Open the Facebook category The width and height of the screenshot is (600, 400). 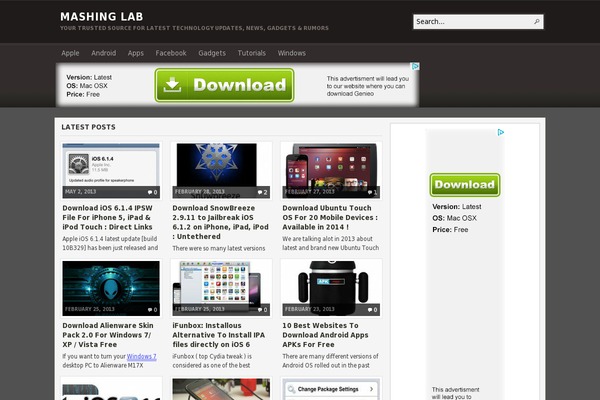pyautogui.click(x=171, y=53)
